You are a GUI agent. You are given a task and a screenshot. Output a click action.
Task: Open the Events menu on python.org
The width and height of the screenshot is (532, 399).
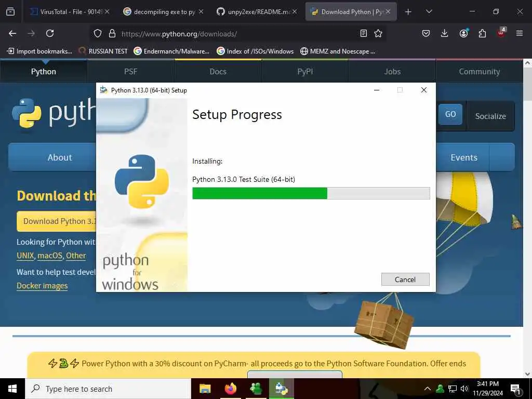(463, 157)
